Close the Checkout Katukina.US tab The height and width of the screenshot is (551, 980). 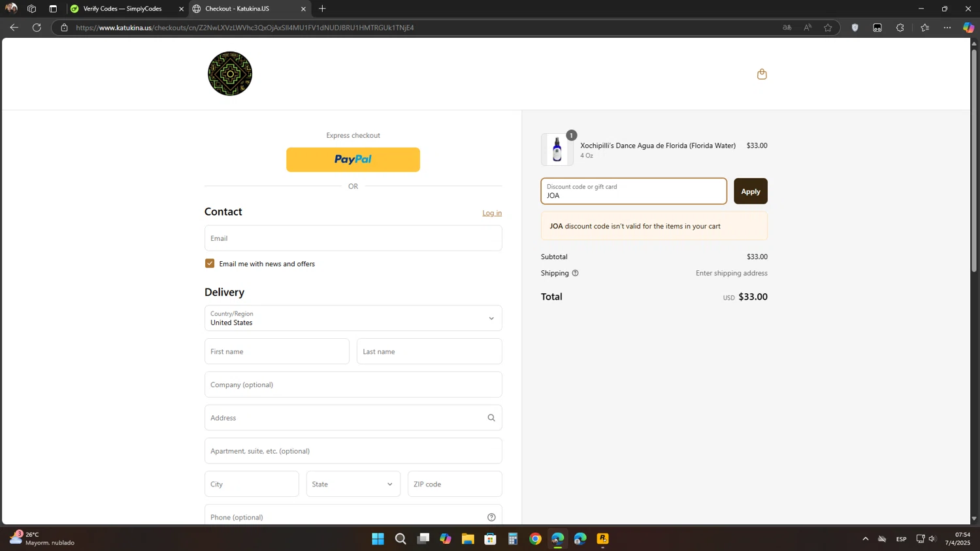click(303, 8)
